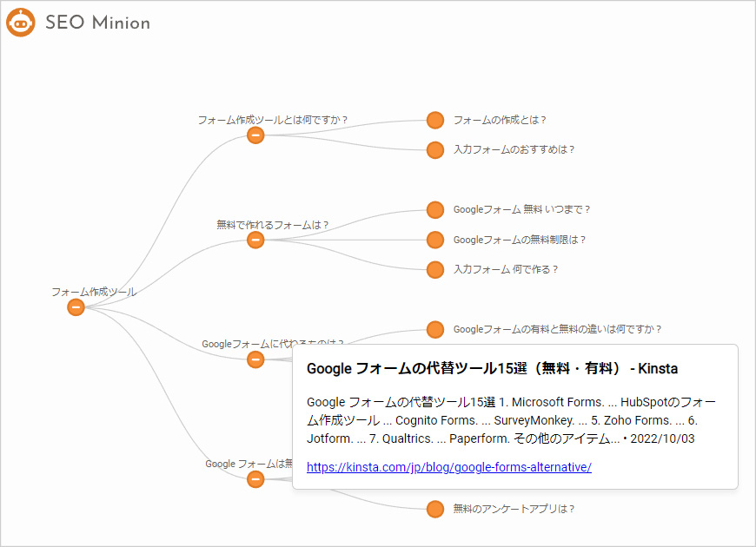Click the SEO Minion title text
The width and height of the screenshot is (756, 547).
pyautogui.click(x=97, y=23)
